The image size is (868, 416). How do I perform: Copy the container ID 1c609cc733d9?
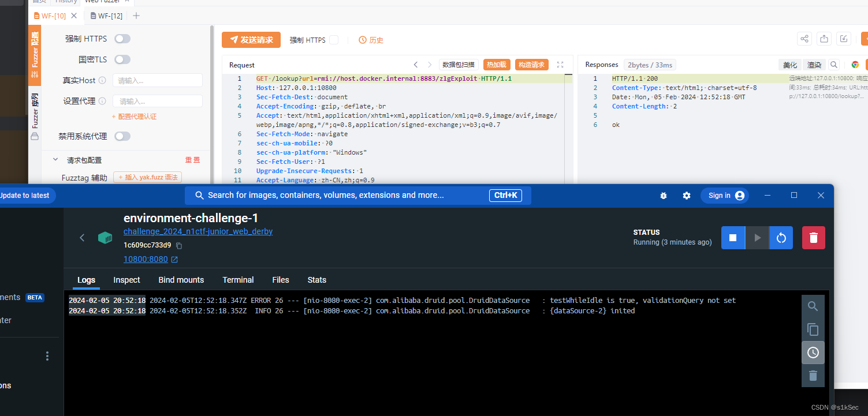[x=179, y=245]
